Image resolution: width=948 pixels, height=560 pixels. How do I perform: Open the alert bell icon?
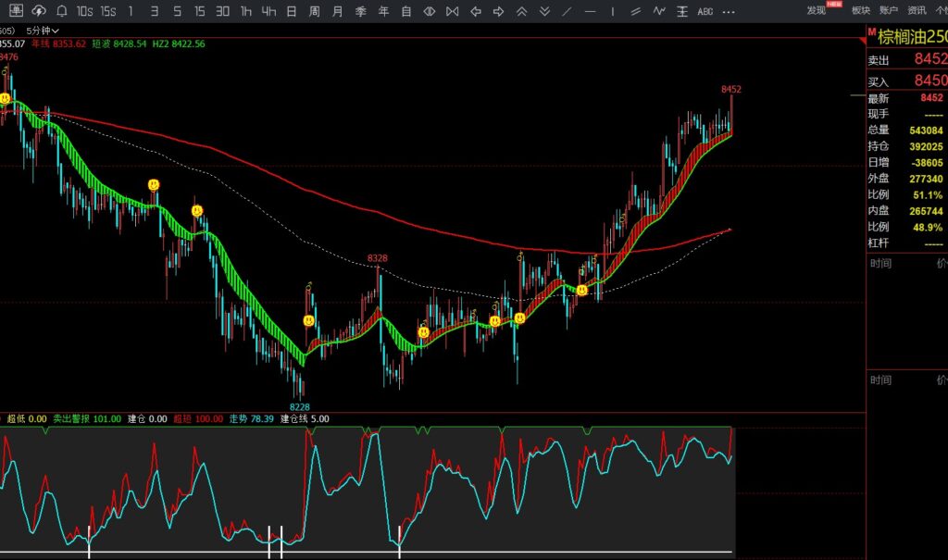(x=62, y=11)
